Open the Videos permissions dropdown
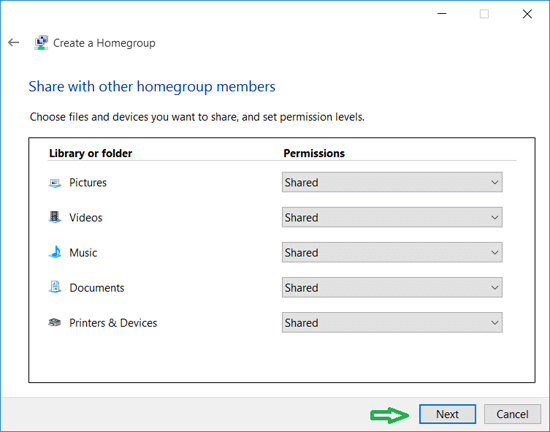The height and width of the screenshot is (432, 550). pos(392,217)
